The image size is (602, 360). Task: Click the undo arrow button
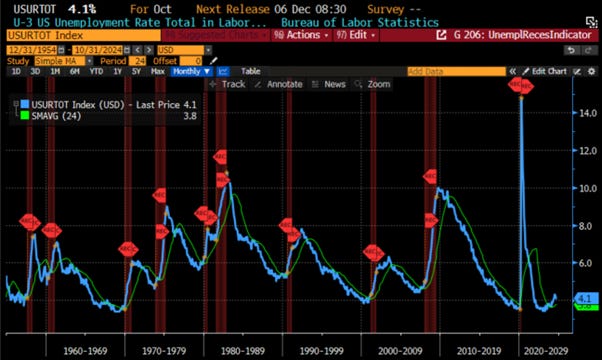click(571, 50)
